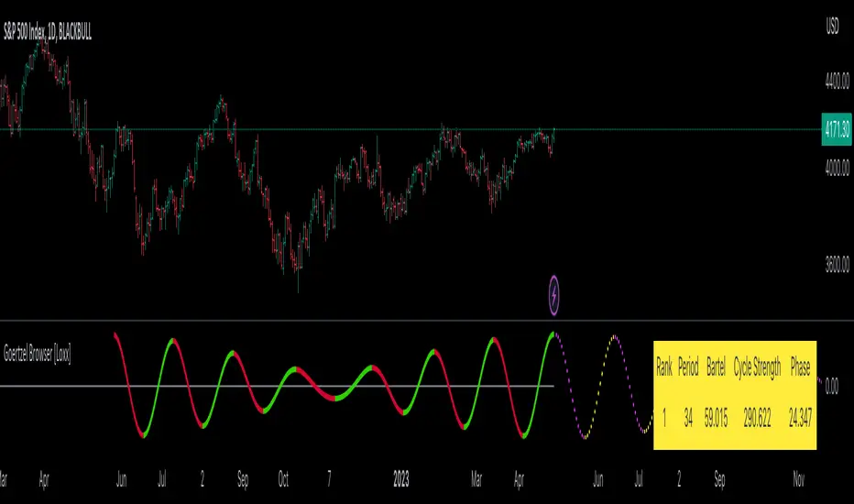Open the S&P 500 Index symbol title
The image size is (854, 504).
point(48,32)
